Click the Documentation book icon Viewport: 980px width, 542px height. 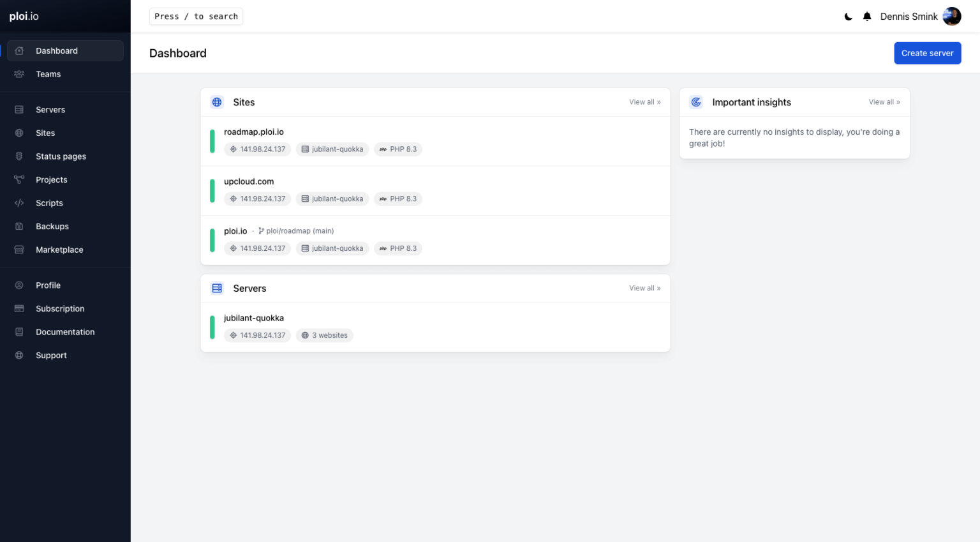tap(19, 332)
